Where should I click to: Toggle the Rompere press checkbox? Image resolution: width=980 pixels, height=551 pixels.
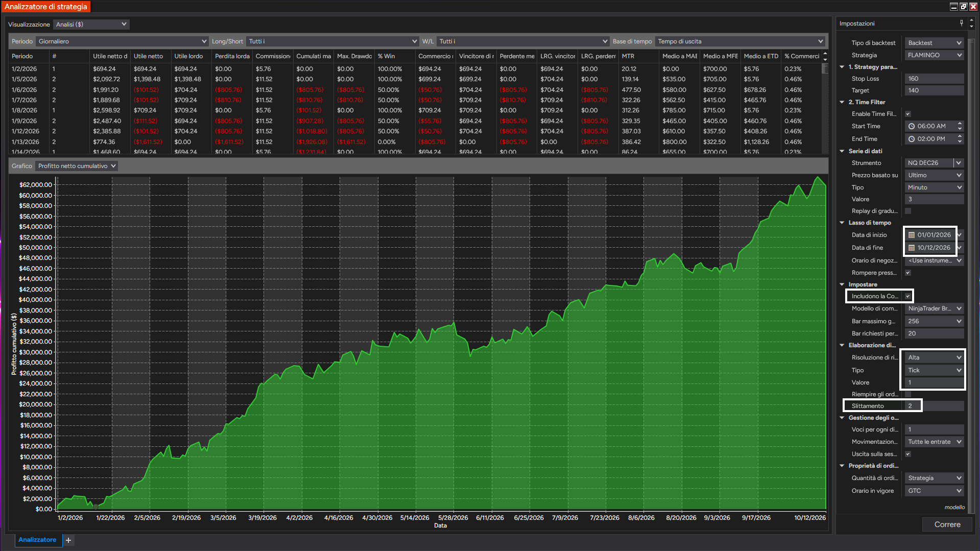908,273
